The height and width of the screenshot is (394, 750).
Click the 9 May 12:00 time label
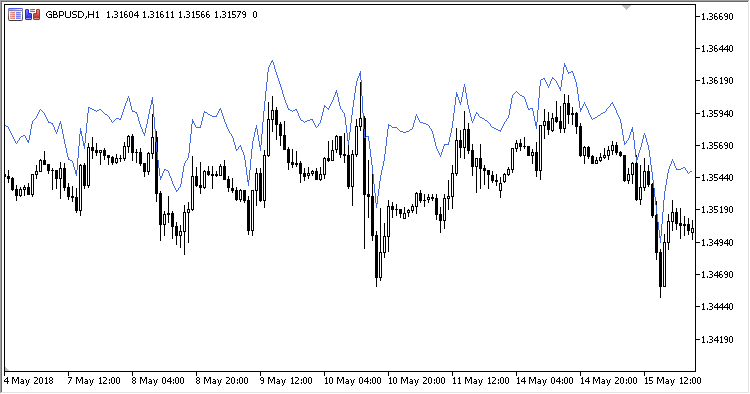(x=286, y=381)
